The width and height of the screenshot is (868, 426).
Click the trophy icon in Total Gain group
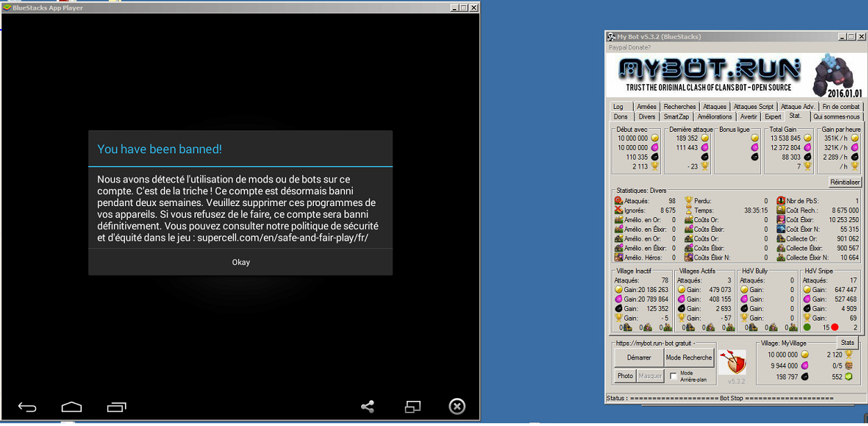(806, 167)
